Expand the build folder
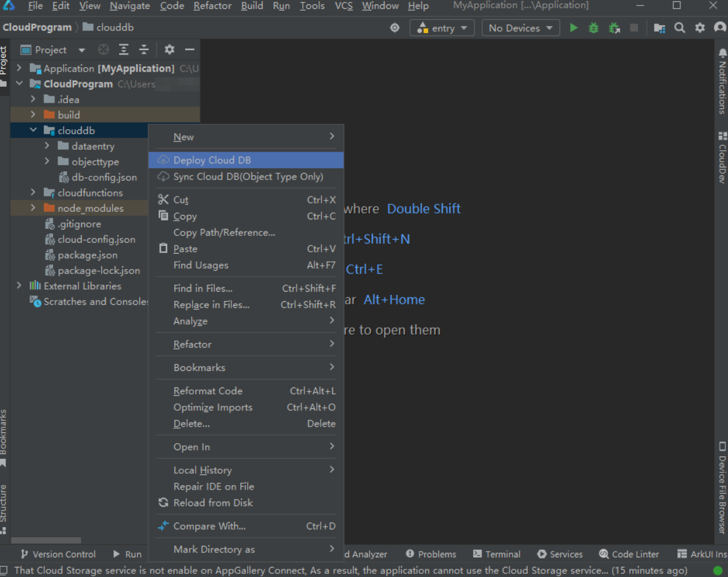This screenshot has width=728, height=577. pyautogui.click(x=33, y=115)
